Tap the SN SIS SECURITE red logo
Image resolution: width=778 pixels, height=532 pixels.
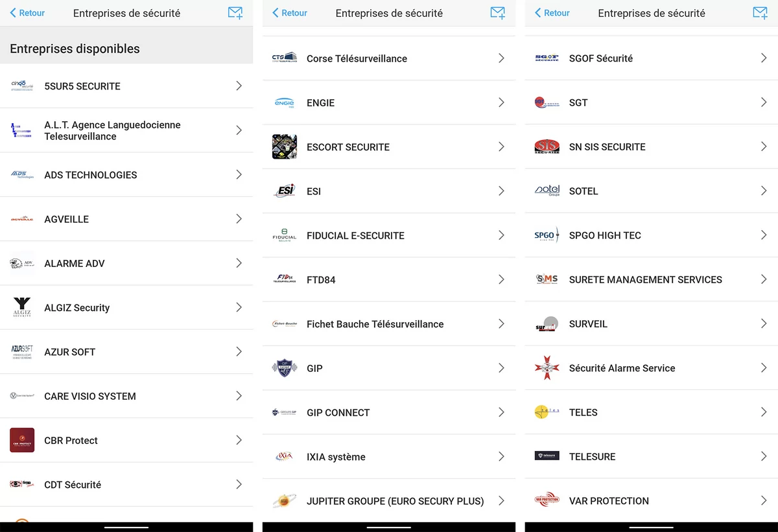pyautogui.click(x=547, y=147)
